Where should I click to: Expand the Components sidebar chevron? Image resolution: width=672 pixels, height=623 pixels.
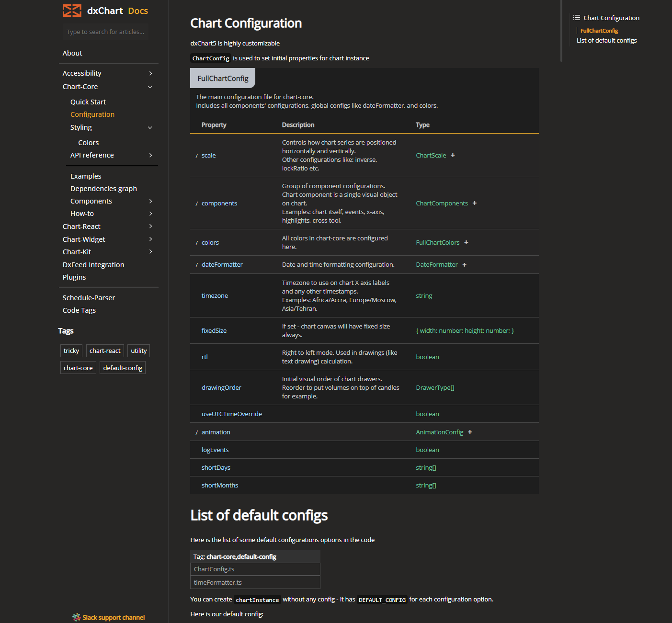tap(150, 201)
